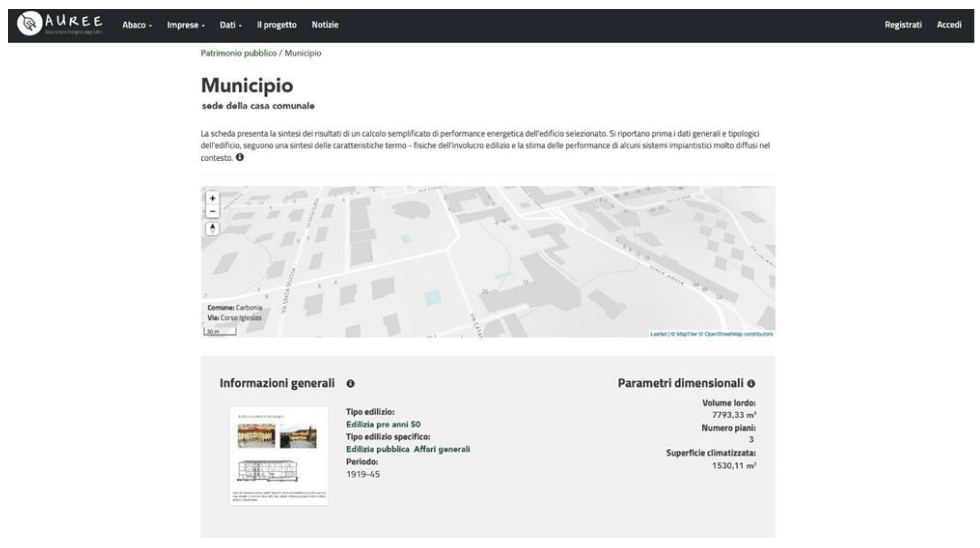This screenshot has width=980, height=548.
Task: Go to the Notizie section
Action: [x=325, y=25]
